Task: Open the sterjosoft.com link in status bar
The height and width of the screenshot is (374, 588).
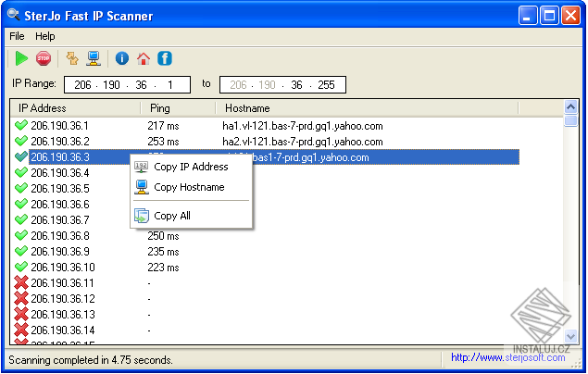Action: (507, 357)
